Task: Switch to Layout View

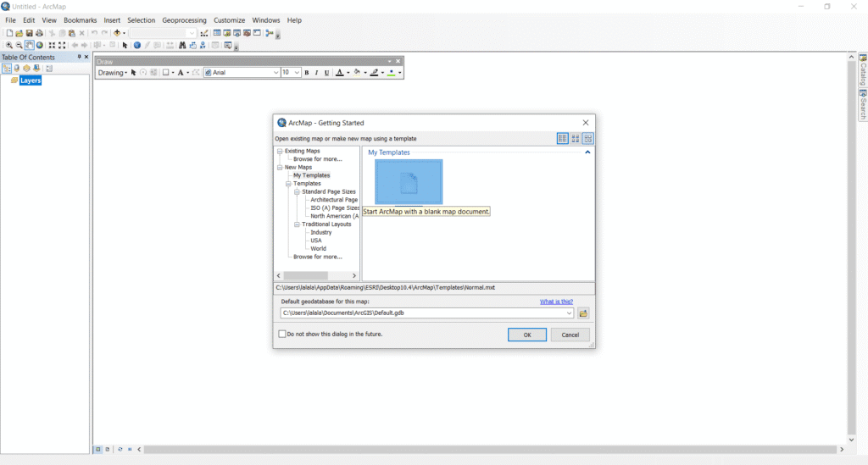Action: point(108,450)
